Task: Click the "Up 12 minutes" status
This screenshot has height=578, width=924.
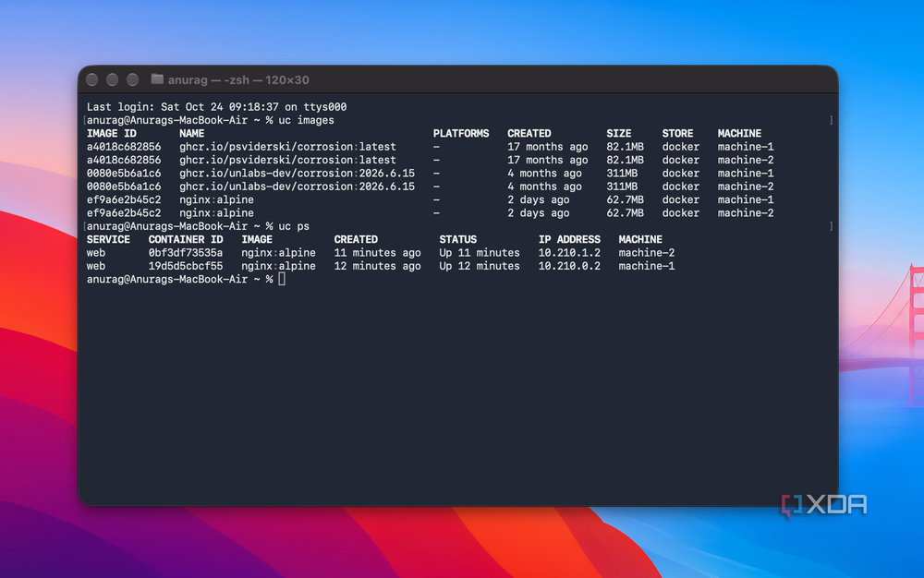Action: [x=480, y=266]
